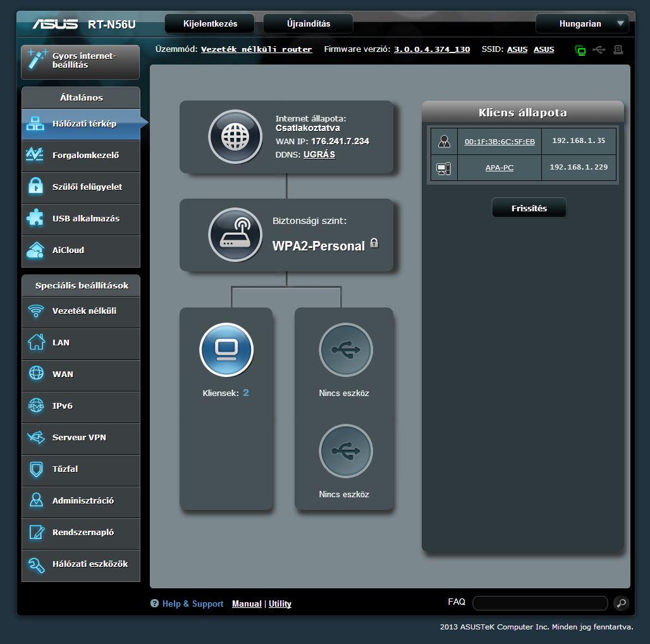Open the Rendszernapló menu item
This screenshot has height=644, width=650.
81,533
